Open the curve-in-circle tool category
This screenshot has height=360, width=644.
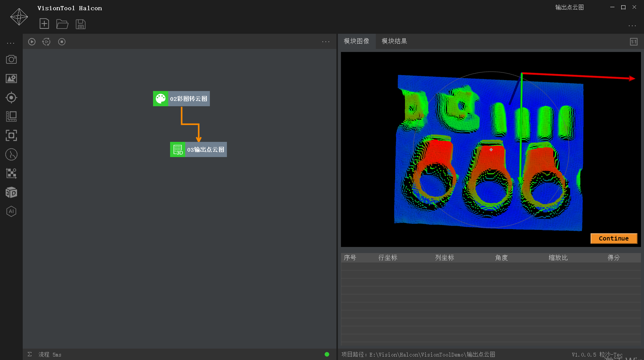11,154
